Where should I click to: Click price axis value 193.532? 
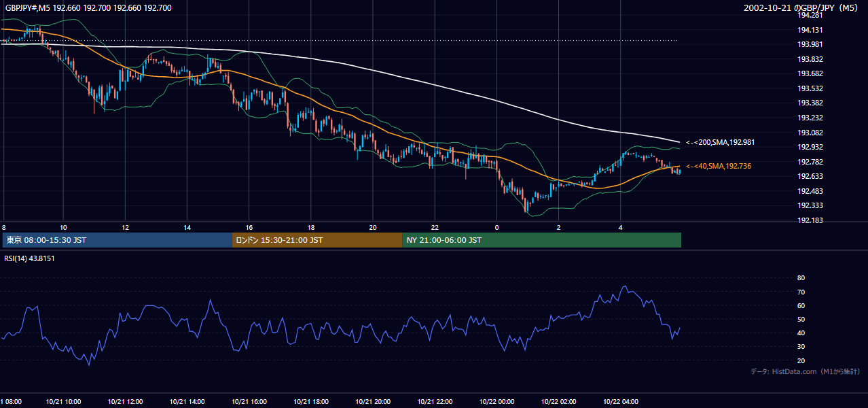(810, 88)
